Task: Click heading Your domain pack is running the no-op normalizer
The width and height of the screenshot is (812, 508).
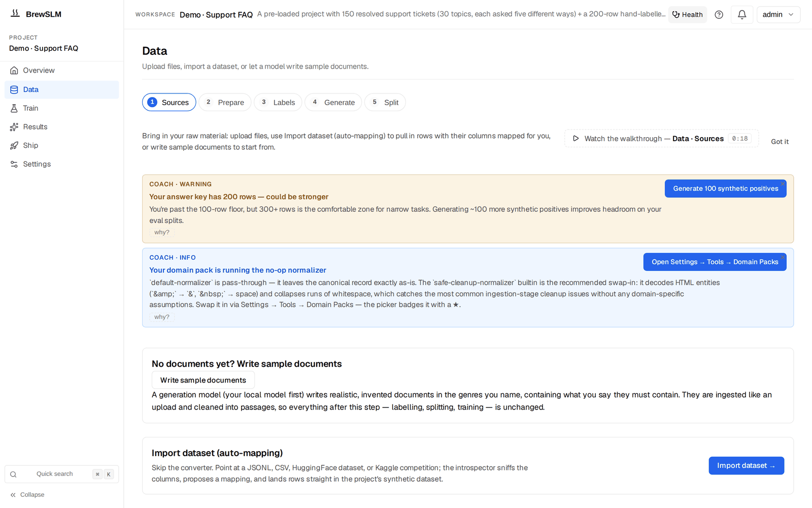Action: pyautogui.click(x=238, y=270)
